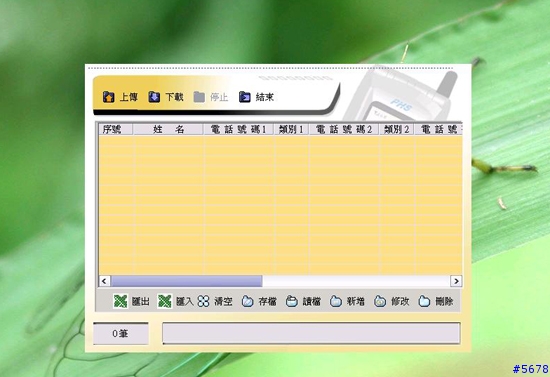Click the 電話號碼2 column header
The height and width of the screenshot is (377, 550).
pyautogui.click(x=344, y=129)
